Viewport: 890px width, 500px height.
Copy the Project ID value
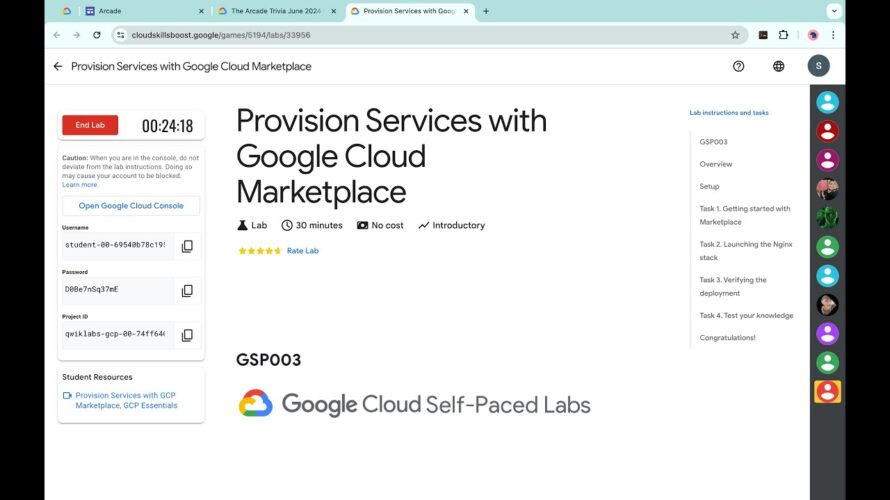(187, 335)
